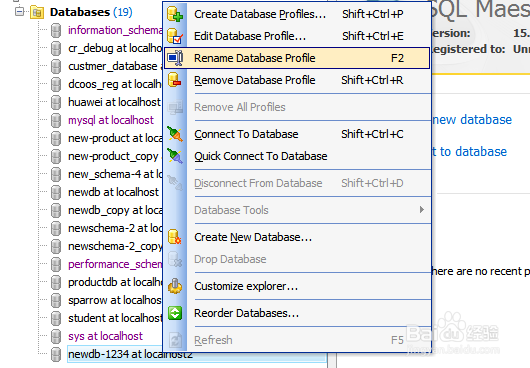530x368 pixels.
Task: Click the Edit Database Profile icon
Action: pyautogui.click(x=175, y=36)
